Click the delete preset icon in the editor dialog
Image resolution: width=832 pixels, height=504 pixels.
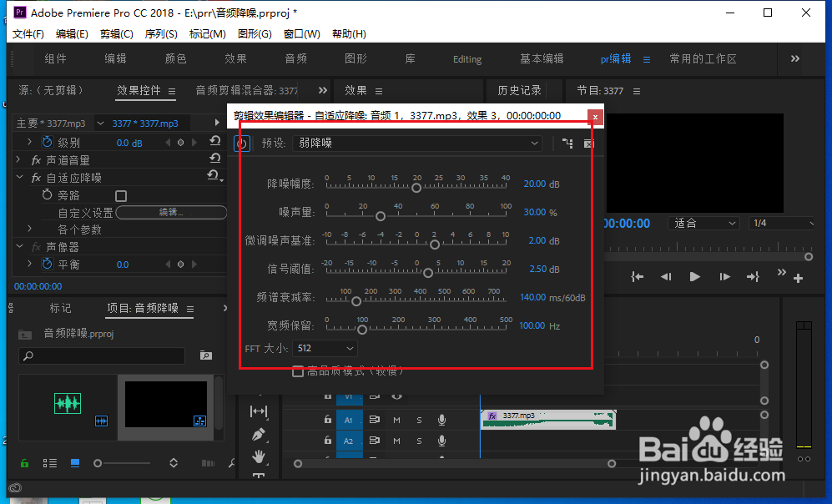588,144
